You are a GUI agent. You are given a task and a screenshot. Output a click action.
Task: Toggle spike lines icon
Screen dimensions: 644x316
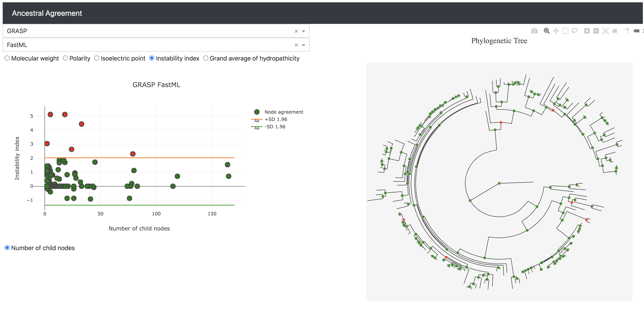coord(626,31)
